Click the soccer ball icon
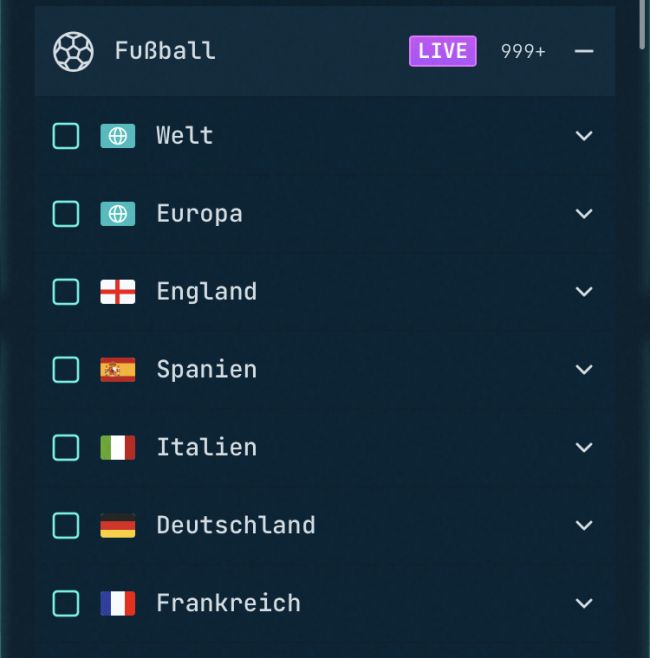Image resolution: width=650 pixels, height=658 pixels. pyautogui.click(x=73, y=51)
